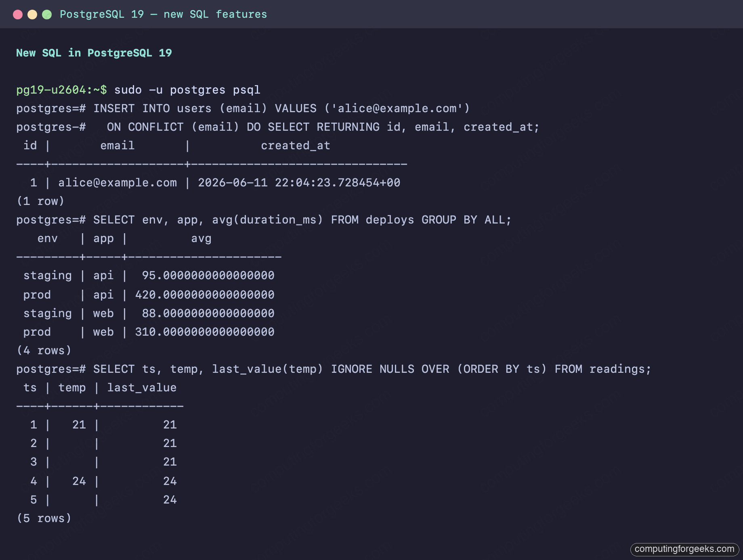Click last_value '24' in the ts 5 row
743x560 pixels.
tap(170, 500)
